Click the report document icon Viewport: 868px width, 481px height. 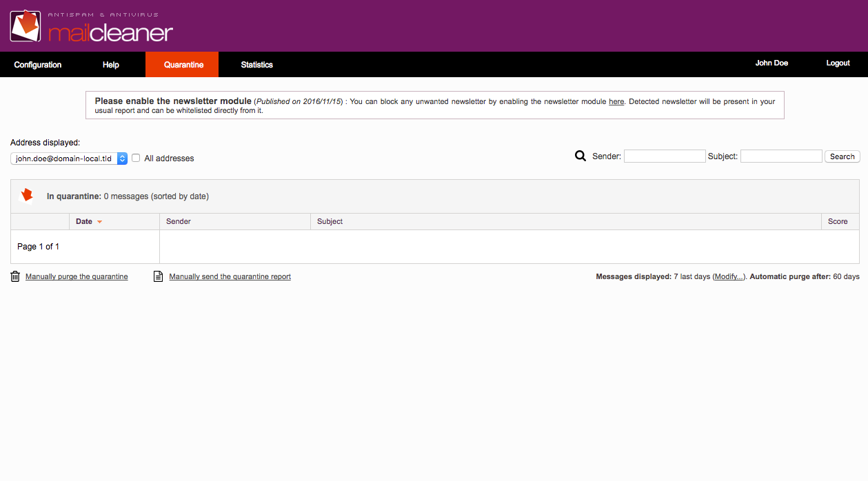(x=158, y=276)
